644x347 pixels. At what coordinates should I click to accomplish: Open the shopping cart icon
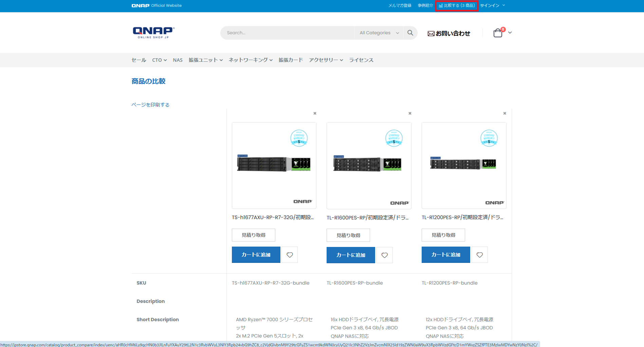[498, 33]
